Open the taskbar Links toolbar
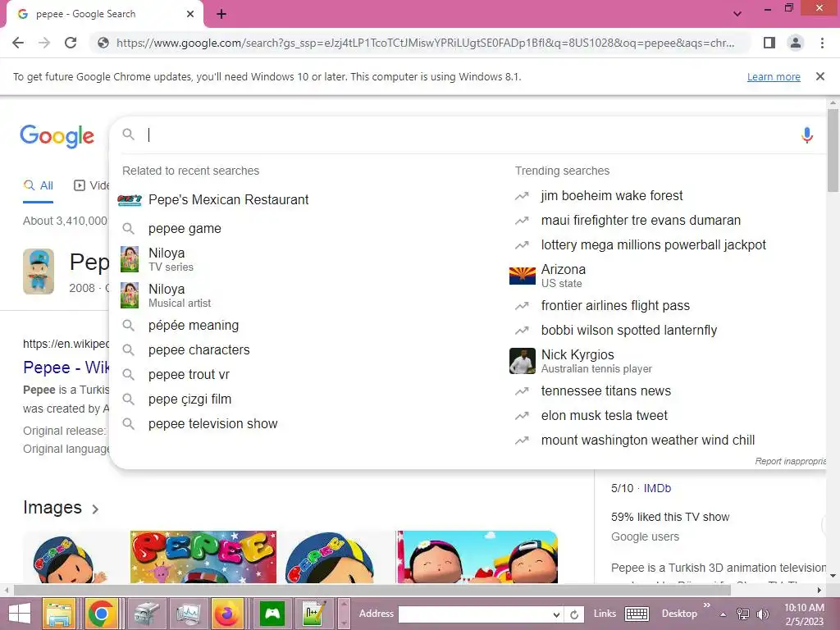 pos(605,614)
